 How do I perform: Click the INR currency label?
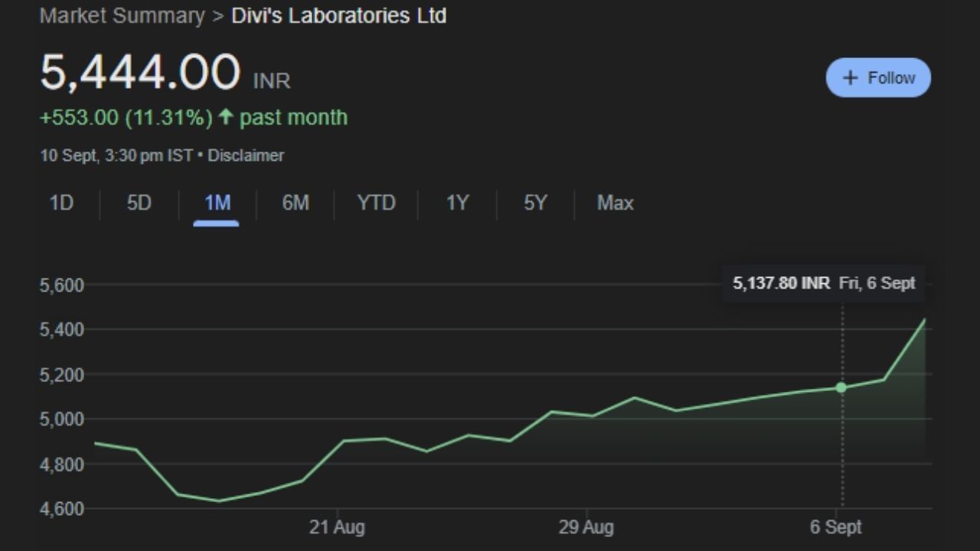click(x=272, y=80)
